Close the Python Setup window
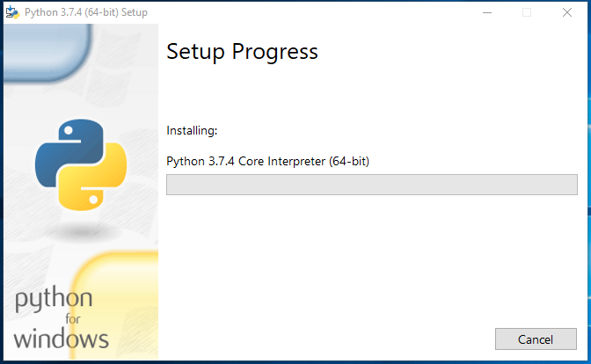 [x=567, y=12]
